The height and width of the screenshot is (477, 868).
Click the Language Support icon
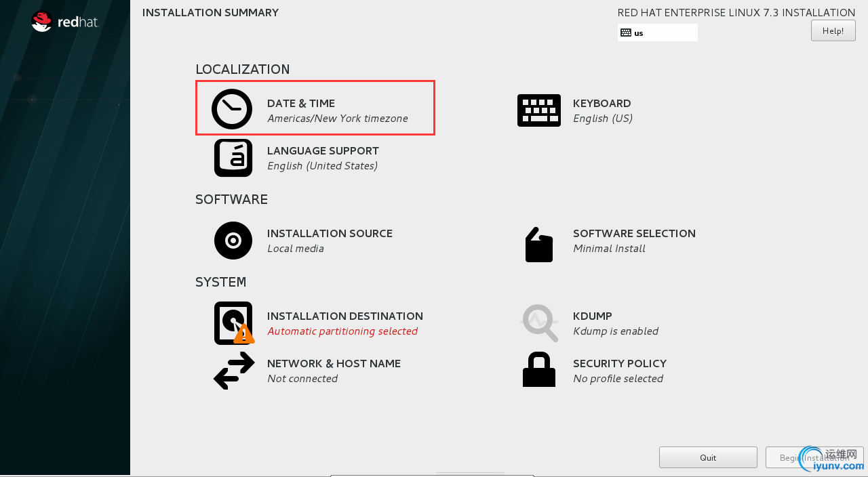click(233, 158)
